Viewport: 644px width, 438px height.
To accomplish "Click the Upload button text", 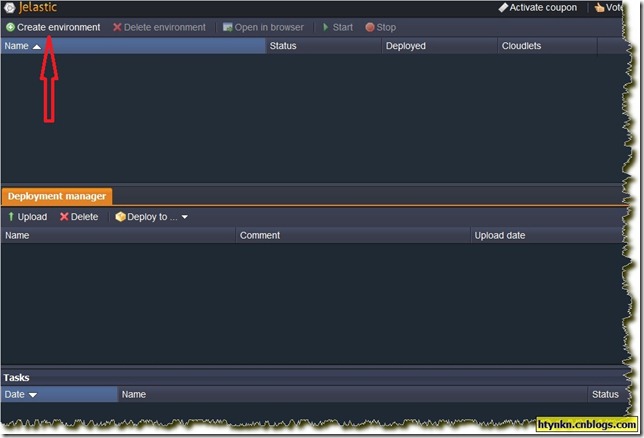I will click(32, 217).
